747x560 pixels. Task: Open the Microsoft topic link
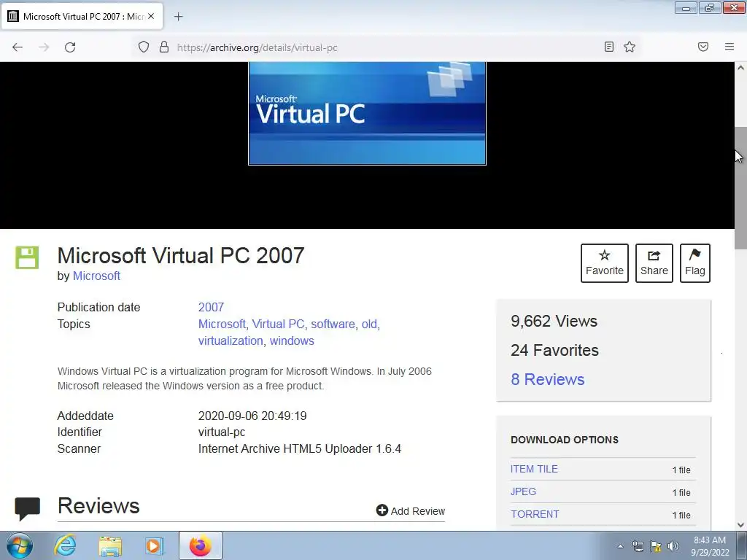pyautogui.click(x=222, y=324)
